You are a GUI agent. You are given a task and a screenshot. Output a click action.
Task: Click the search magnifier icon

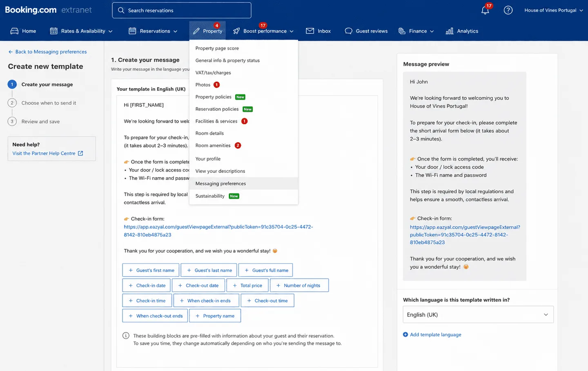pos(121,10)
